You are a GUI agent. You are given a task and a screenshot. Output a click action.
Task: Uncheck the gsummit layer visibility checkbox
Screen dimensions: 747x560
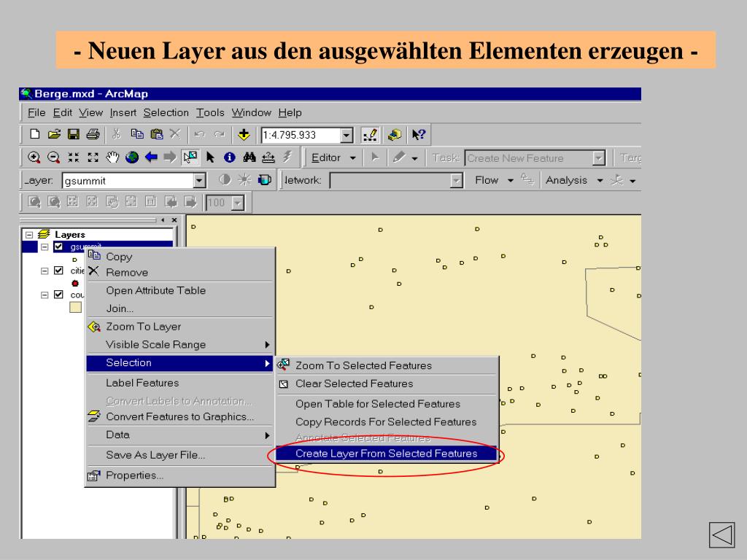click(58, 246)
